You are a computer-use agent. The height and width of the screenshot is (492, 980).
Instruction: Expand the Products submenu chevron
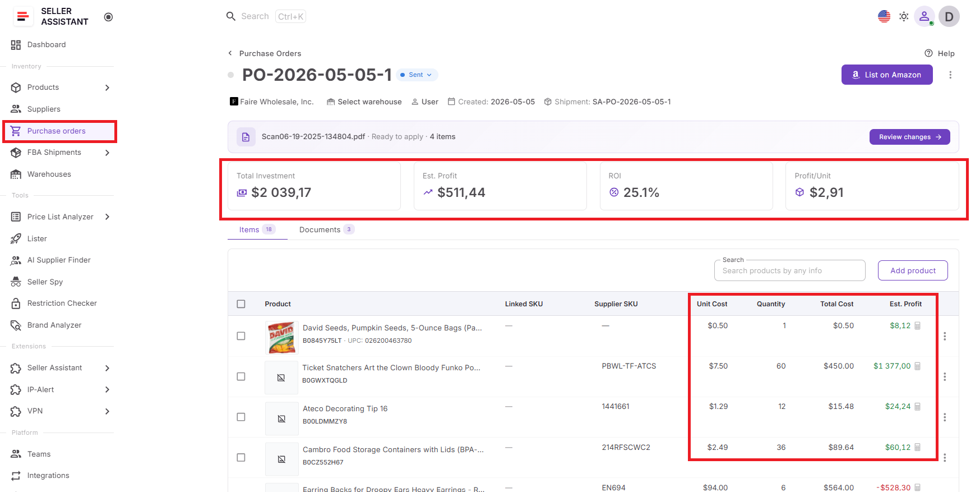[x=107, y=88]
